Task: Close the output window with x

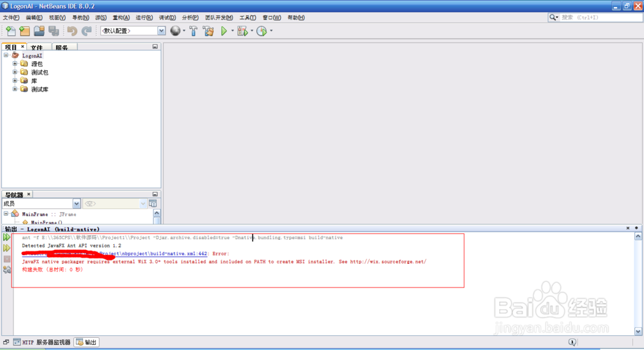Action: point(627,228)
